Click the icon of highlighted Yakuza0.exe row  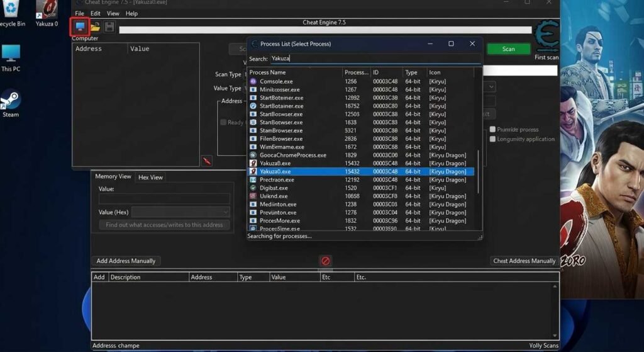253,171
